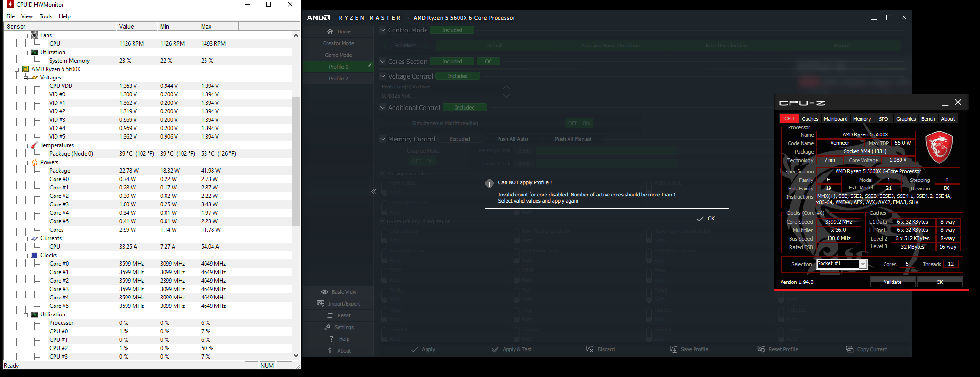The width and height of the screenshot is (980, 377).
Task: Collapse the Voltages tree node in HWMonitor
Action: point(25,78)
